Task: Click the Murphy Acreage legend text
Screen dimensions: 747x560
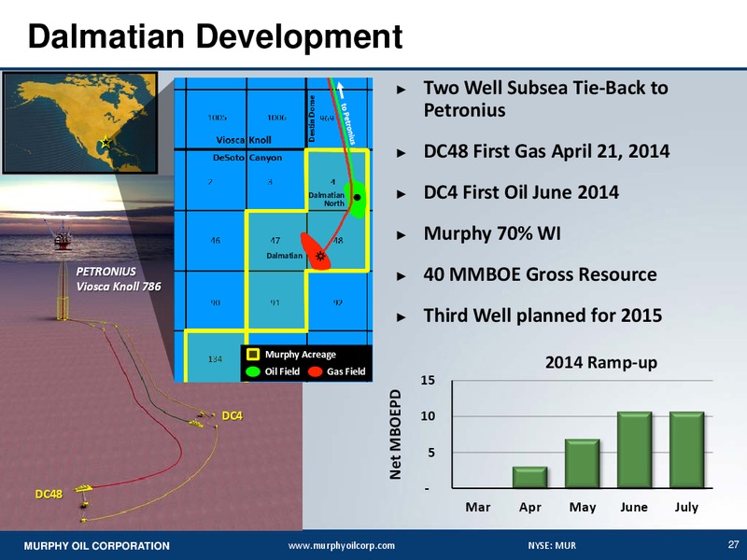Action: (301, 355)
